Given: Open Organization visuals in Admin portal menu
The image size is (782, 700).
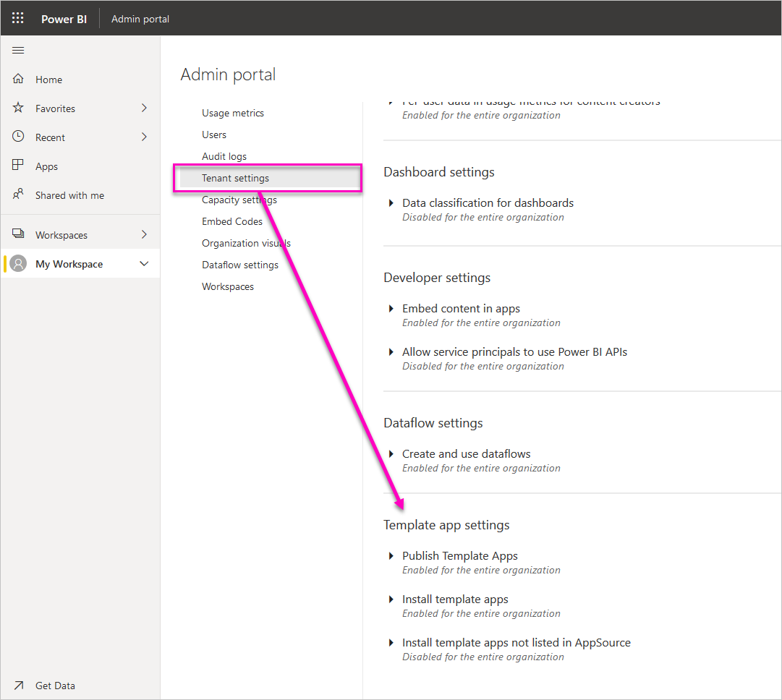Looking at the screenshot, I should [246, 243].
